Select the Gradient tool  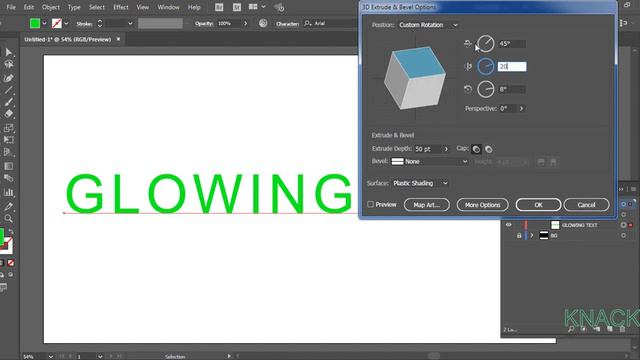pos(8,166)
